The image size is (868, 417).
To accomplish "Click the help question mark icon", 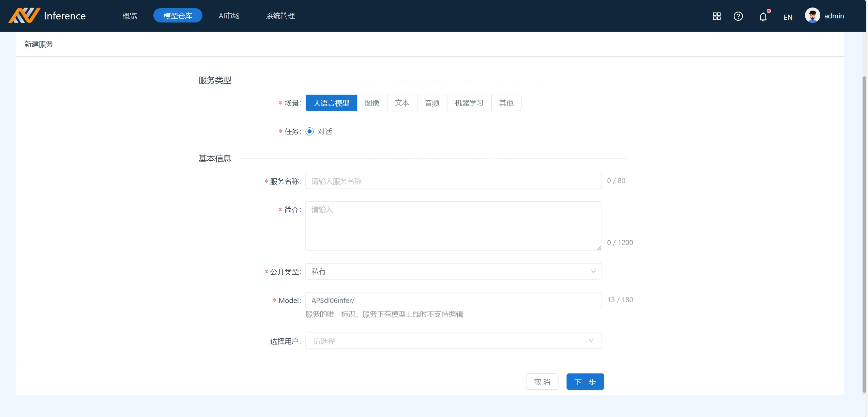I will coord(738,16).
